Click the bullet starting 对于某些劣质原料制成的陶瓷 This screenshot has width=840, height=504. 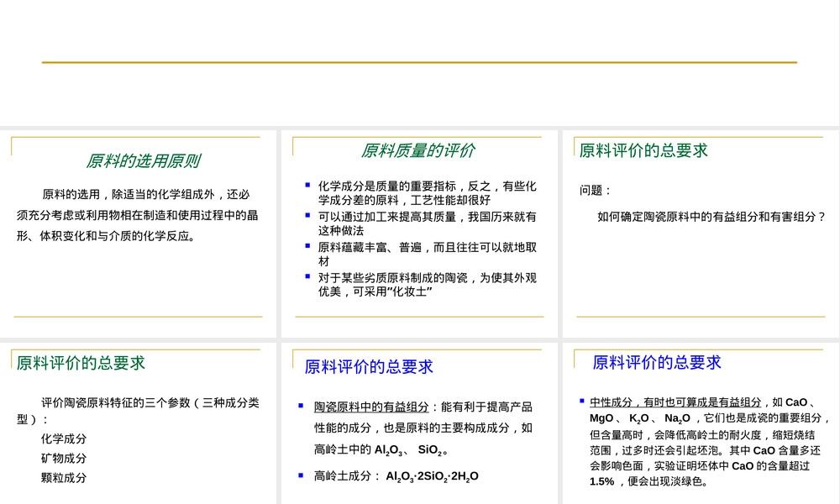(x=427, y=285)
